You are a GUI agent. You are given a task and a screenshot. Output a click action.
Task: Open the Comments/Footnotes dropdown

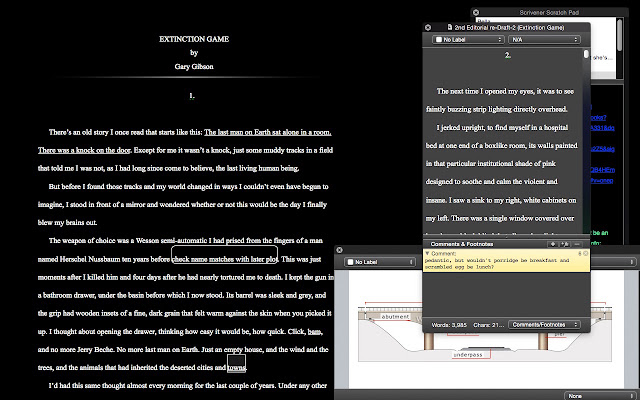pyautogui.click(x=544, y=325)
